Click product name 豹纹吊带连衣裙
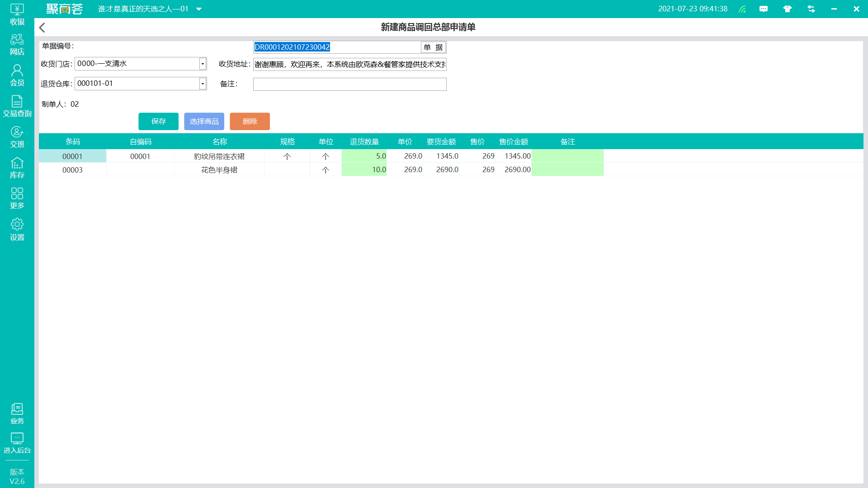Screen dimensions: 868x488 [x=219, y=156]
